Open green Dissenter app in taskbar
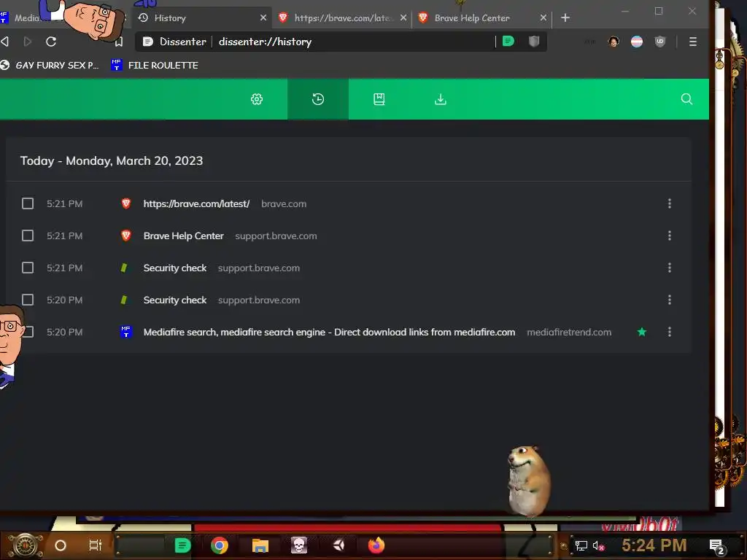Screen dimensions: 747x560 pos(182,545)
